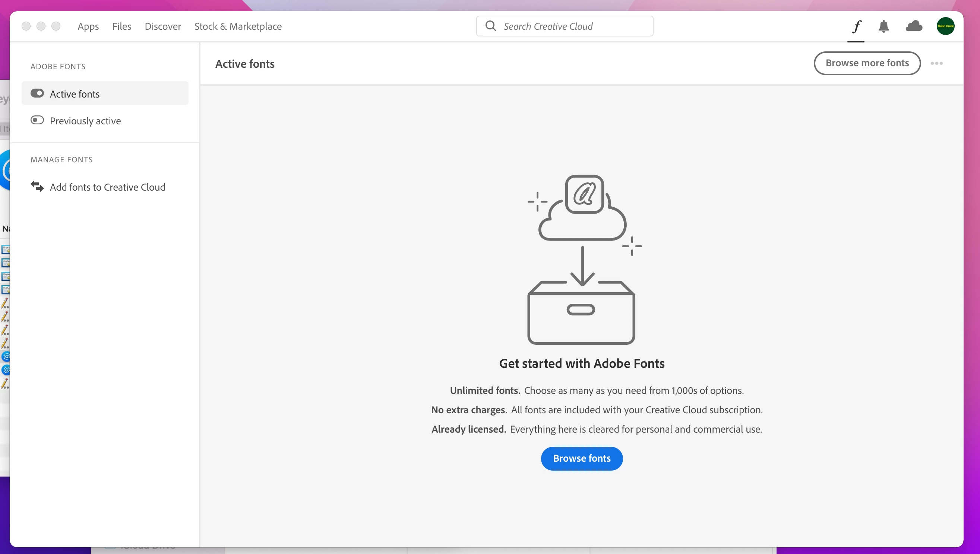
Task: Click the cloud download box illustration
Action: (x=582, y=260)
